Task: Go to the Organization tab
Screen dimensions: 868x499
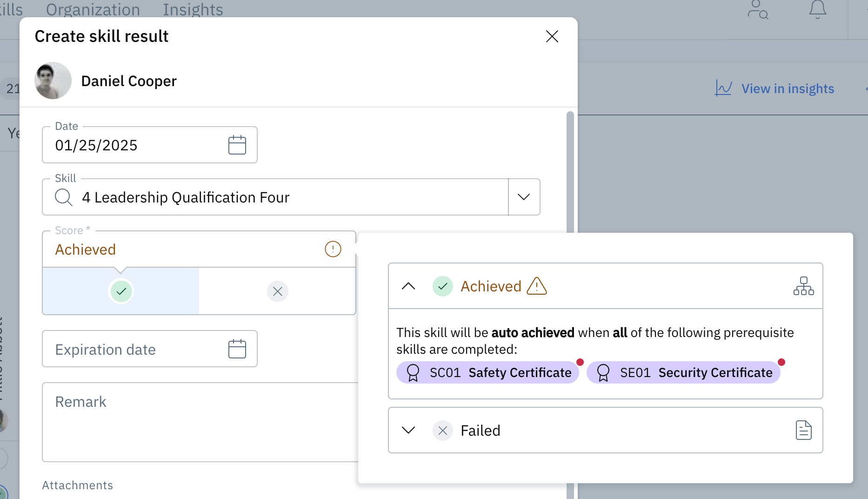Action: pos(93,9)
